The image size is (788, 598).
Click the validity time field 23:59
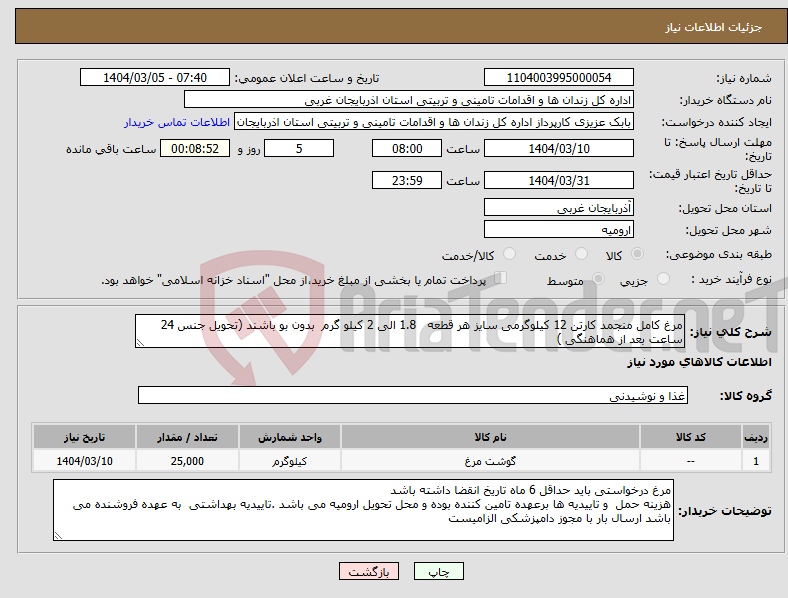click(x=407, y=180)
